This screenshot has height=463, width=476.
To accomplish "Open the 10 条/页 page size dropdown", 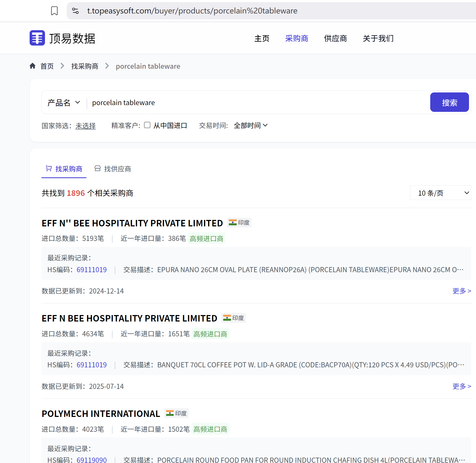I will 440,193.
